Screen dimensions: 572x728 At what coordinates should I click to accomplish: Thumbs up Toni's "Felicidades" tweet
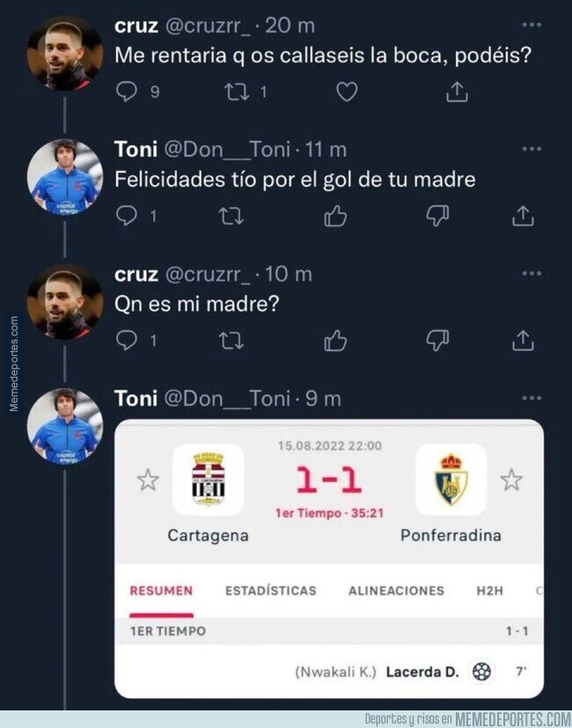tap(335, 215)
